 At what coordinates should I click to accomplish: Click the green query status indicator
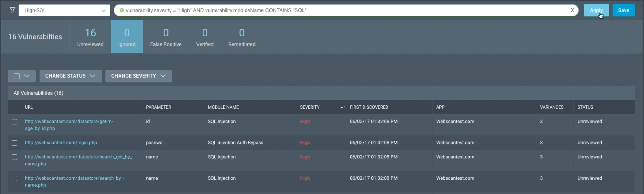coord(122,10)
